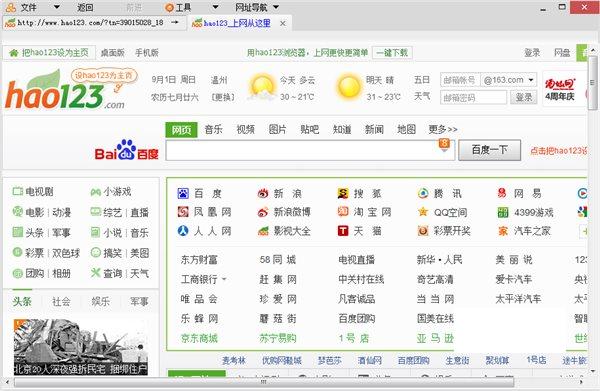This screenshot has height=391, width=600.
Task: Click the 返回 toolbar button
Action: tap(85, 7)
